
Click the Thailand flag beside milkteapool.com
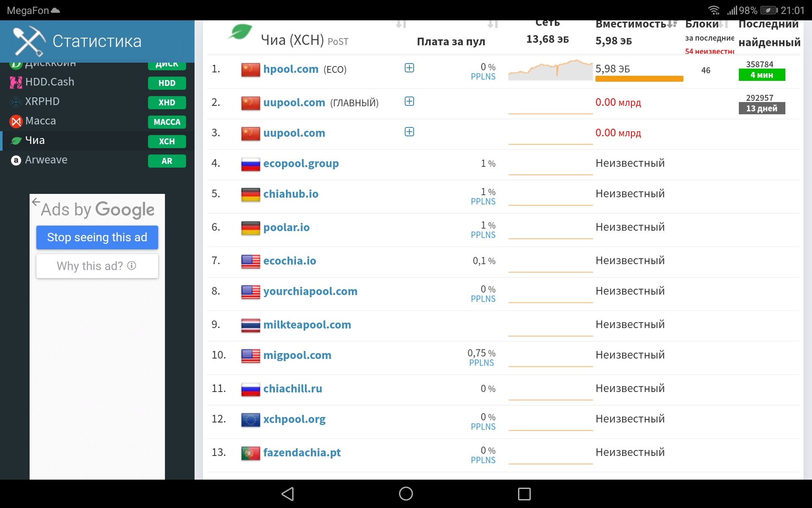pyautogui.click(x=250, y=325)
